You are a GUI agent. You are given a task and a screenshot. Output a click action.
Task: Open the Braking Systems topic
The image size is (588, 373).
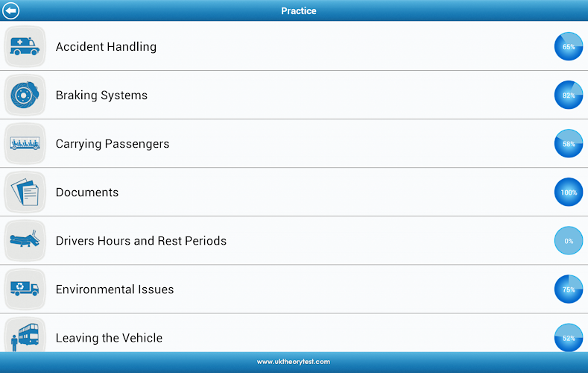(x=101, y=95)
